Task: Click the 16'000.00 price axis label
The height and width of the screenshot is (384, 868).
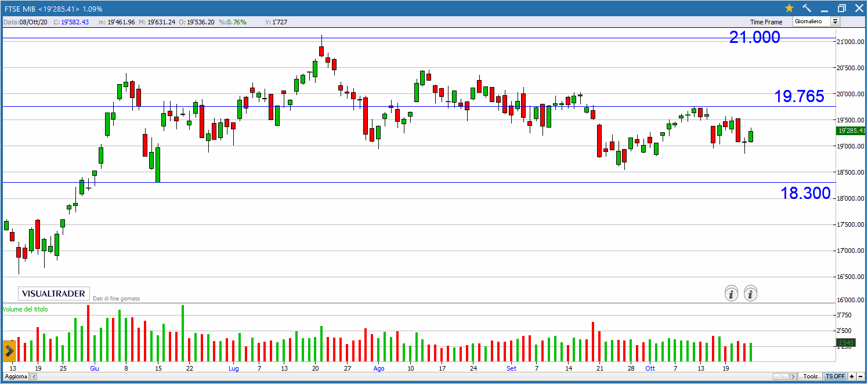Action: coord(851,300)
